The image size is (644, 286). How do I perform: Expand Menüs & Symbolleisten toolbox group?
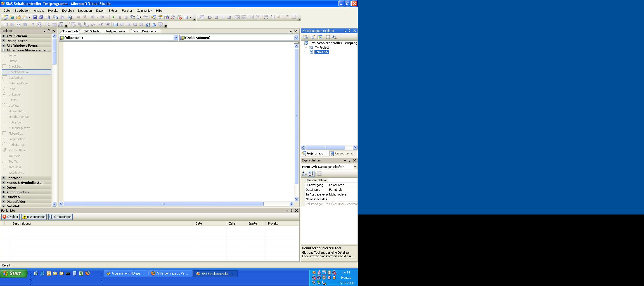3,182
